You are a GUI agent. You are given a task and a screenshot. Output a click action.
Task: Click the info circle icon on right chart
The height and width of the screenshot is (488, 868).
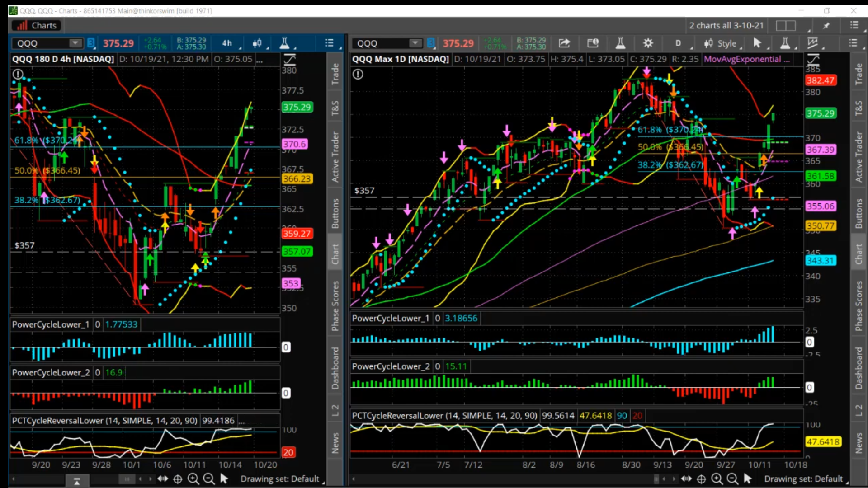[x=358, y=74]
